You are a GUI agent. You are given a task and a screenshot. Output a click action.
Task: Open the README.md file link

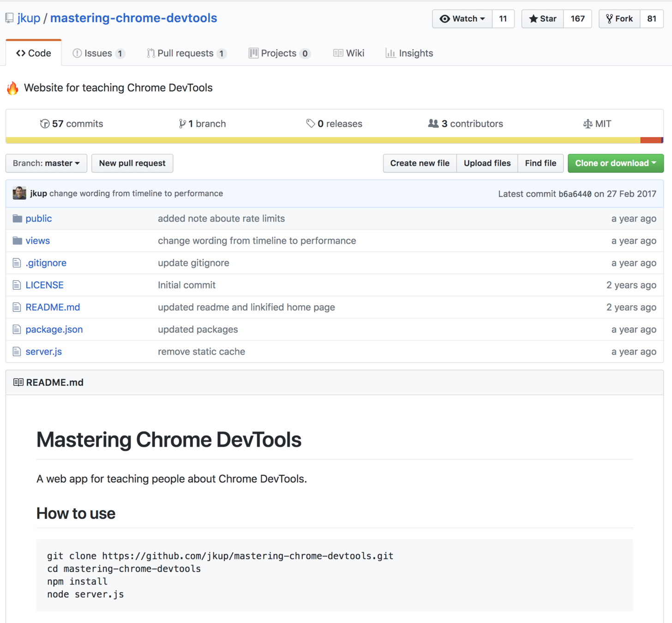[53, 307]
